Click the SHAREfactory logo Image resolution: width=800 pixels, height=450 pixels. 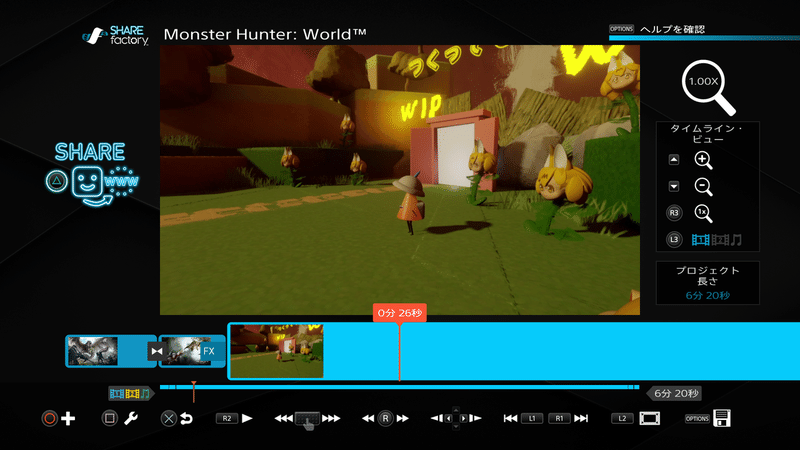coord(116,36)
